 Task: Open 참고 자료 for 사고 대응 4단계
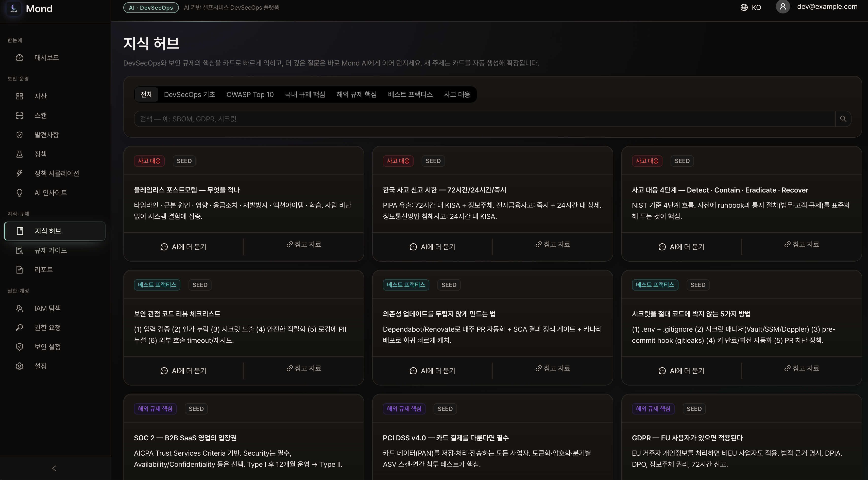coord(802,244)
